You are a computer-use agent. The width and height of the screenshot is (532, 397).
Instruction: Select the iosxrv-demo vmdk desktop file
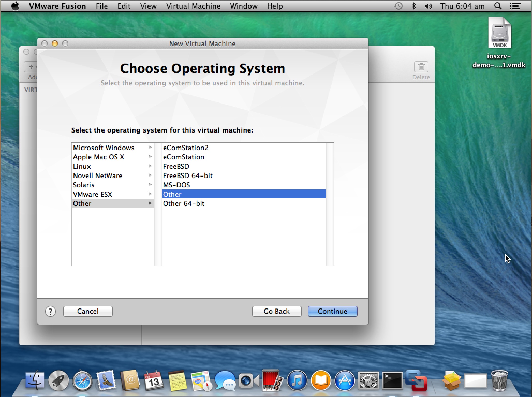coord(499,43)
